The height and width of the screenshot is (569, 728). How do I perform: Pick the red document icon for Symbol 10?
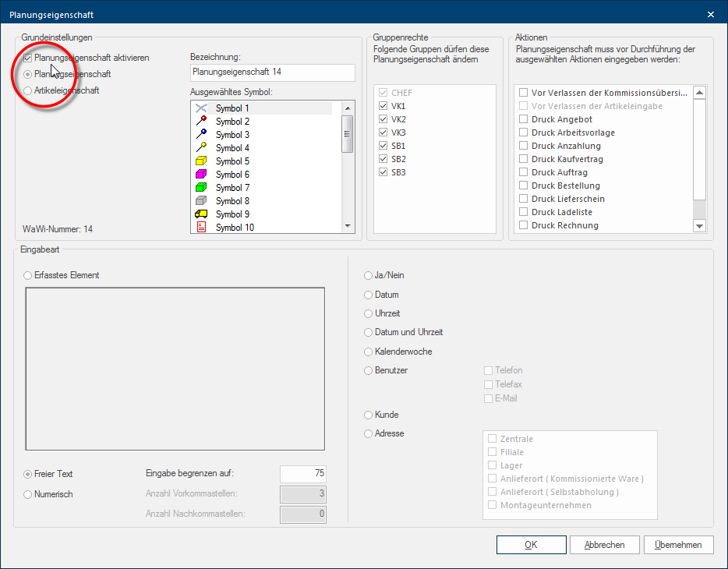(x=202, y=228)
